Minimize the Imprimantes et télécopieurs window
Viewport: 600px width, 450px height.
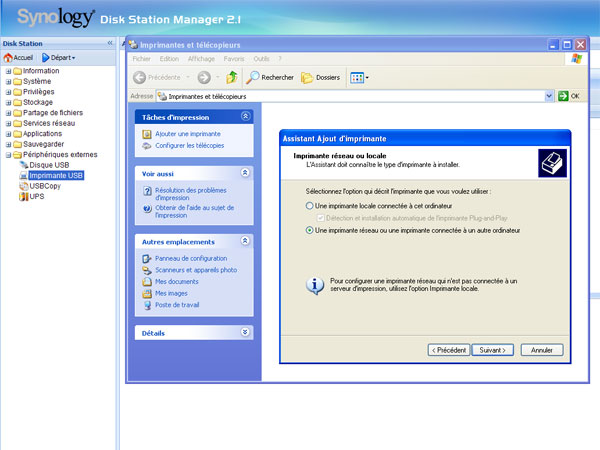(553, 45)
